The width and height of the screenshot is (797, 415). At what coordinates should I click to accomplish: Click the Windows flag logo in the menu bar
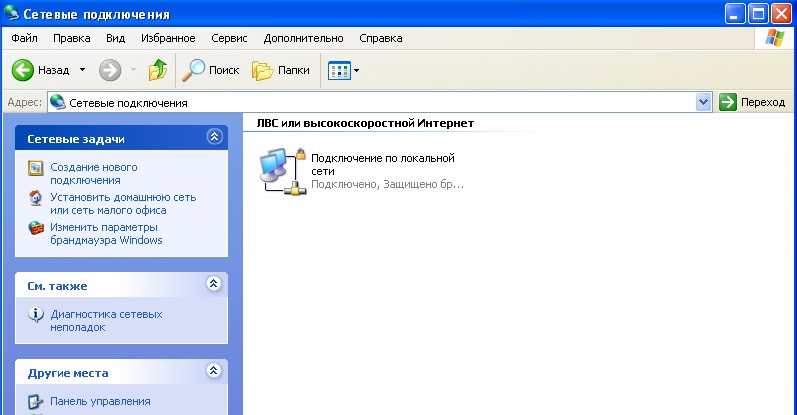775,38
